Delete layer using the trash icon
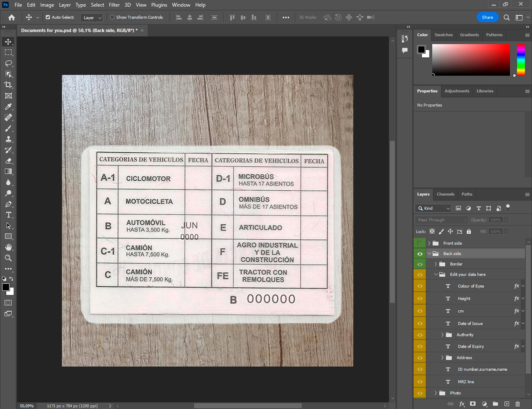This screenshot has width=532, height=409. click(517, 404)
